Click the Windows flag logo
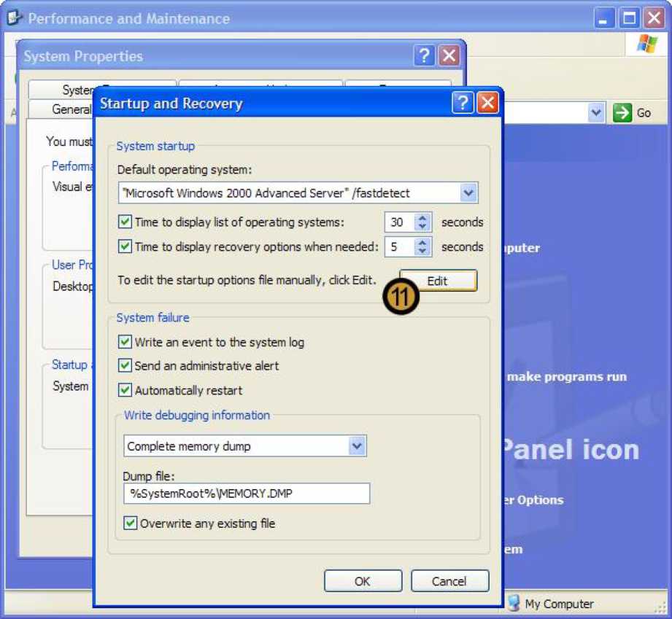672x619 pixels. coord(646,43)
